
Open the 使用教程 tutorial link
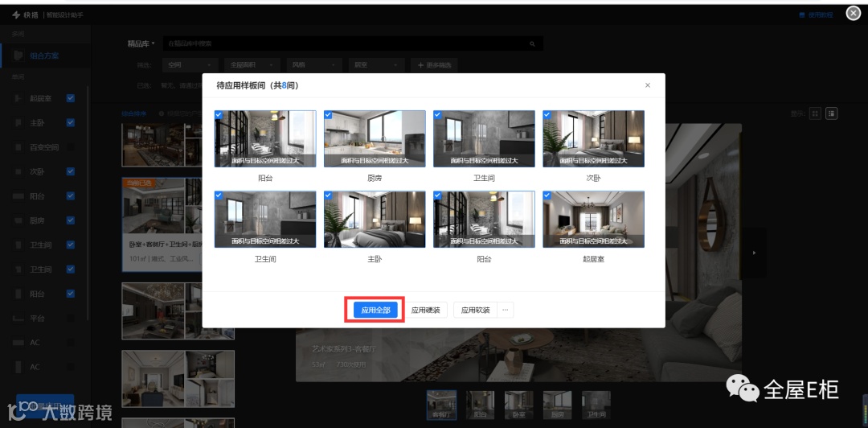(817, 15)
